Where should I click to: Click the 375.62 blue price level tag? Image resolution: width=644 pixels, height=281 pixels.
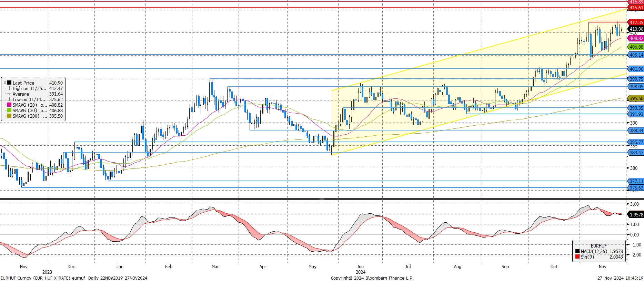click(636, 188)
